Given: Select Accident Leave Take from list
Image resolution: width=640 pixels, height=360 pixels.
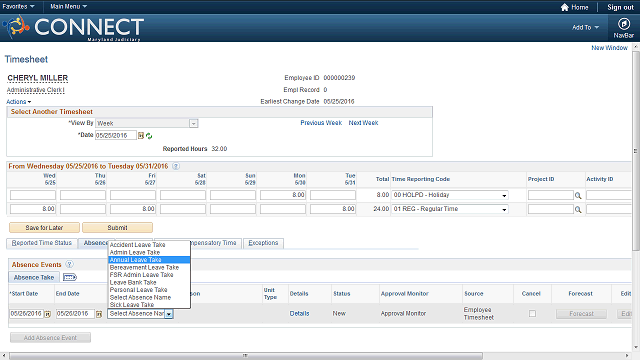Looking at the screenshot, I should pyautogui.click(x=149, y=245).
